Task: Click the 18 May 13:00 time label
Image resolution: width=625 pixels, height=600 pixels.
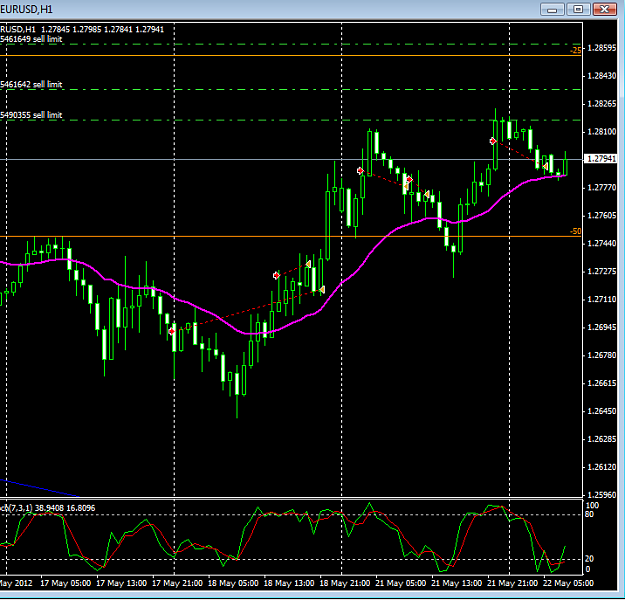Action: tap(289, 583)
